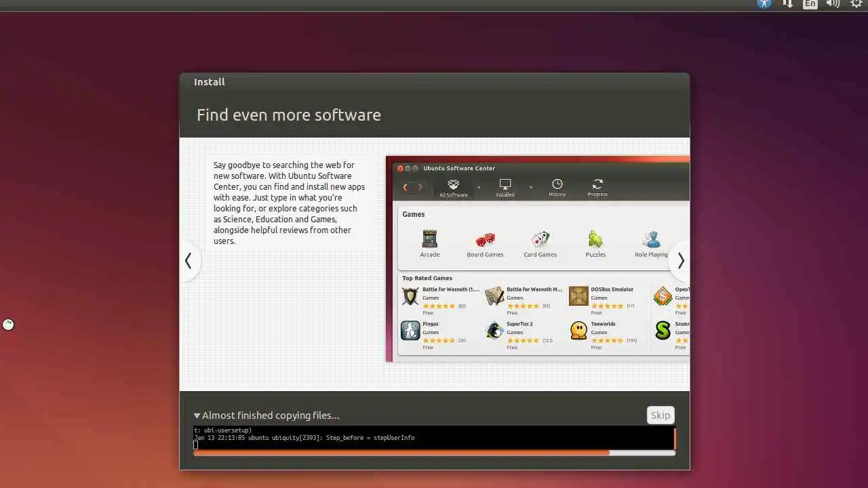
Task: Skip the current installation step
Action: pos(660,415)
